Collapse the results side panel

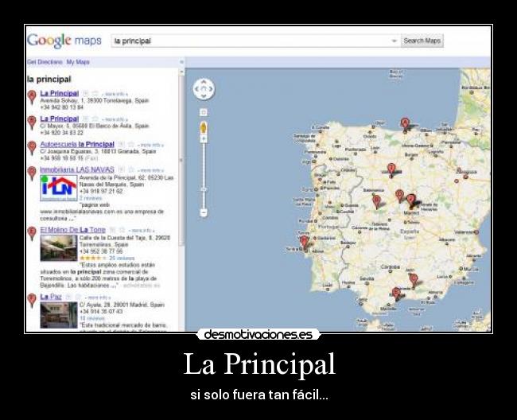181,62
